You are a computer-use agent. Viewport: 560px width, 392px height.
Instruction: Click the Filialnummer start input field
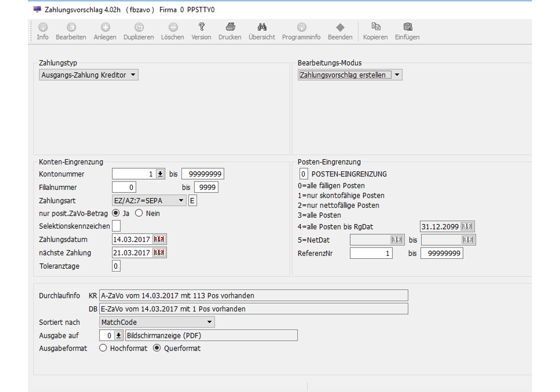tap(124, 188)
